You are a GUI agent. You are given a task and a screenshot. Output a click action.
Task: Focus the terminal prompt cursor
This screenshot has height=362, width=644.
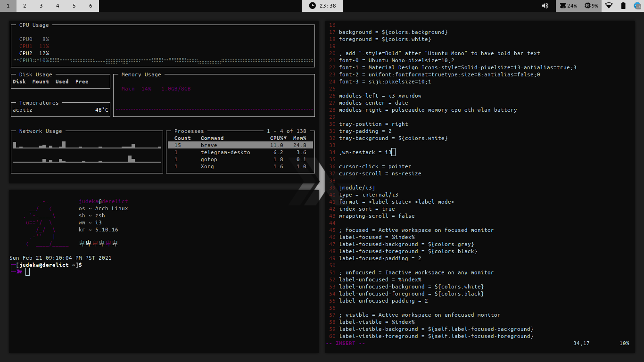(27, 271)
